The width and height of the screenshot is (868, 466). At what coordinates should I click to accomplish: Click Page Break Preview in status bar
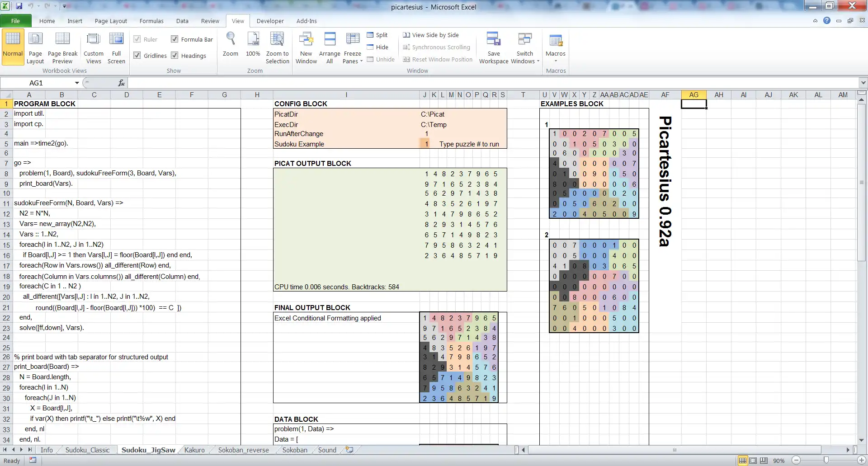coord(764,461)
